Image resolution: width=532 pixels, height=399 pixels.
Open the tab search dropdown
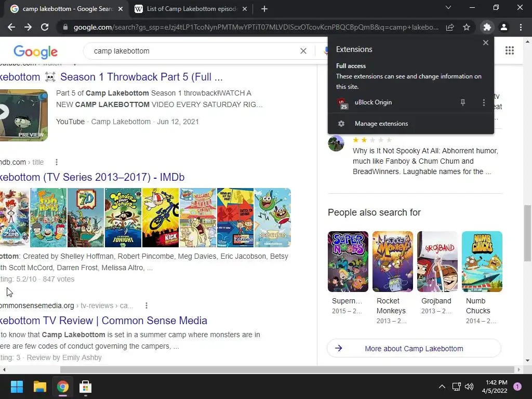click(x=448, y=7)
